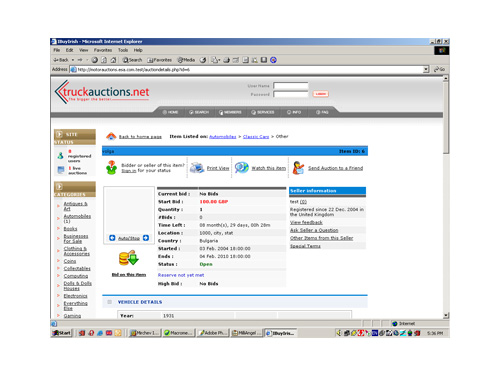Click the Bid on this item link
Viewport: 500px width, 375px height.
(129, 275)
